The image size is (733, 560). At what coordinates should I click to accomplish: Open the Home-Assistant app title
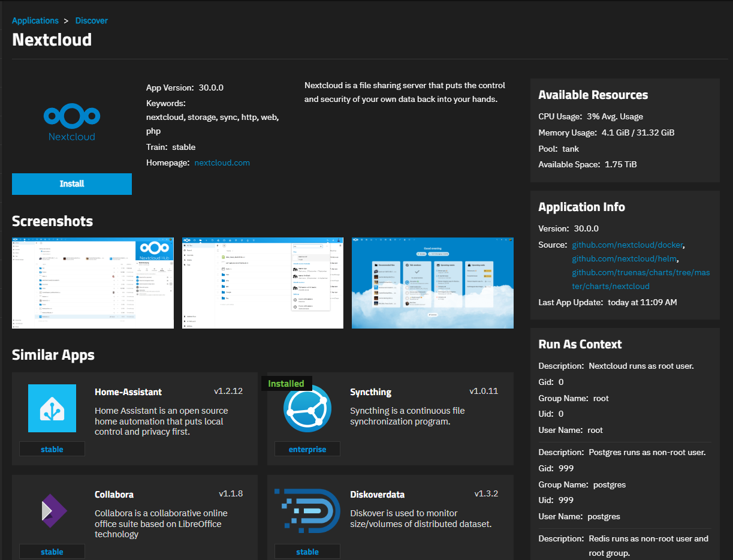[x=128, y=392]
